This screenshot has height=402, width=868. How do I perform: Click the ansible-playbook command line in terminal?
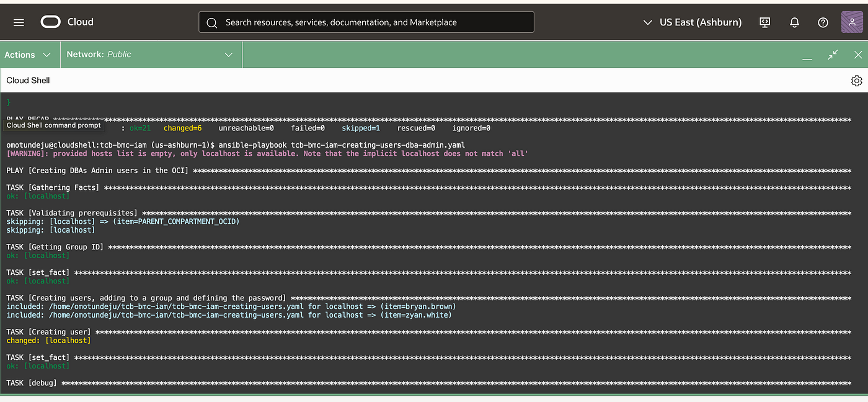pos(236,145)
